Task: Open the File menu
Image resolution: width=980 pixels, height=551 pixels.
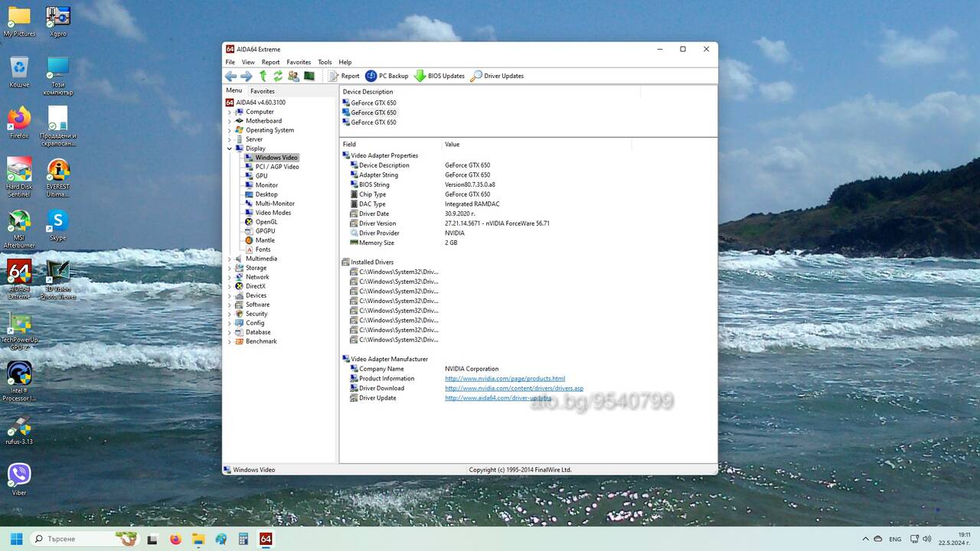Action: point(230,62)
